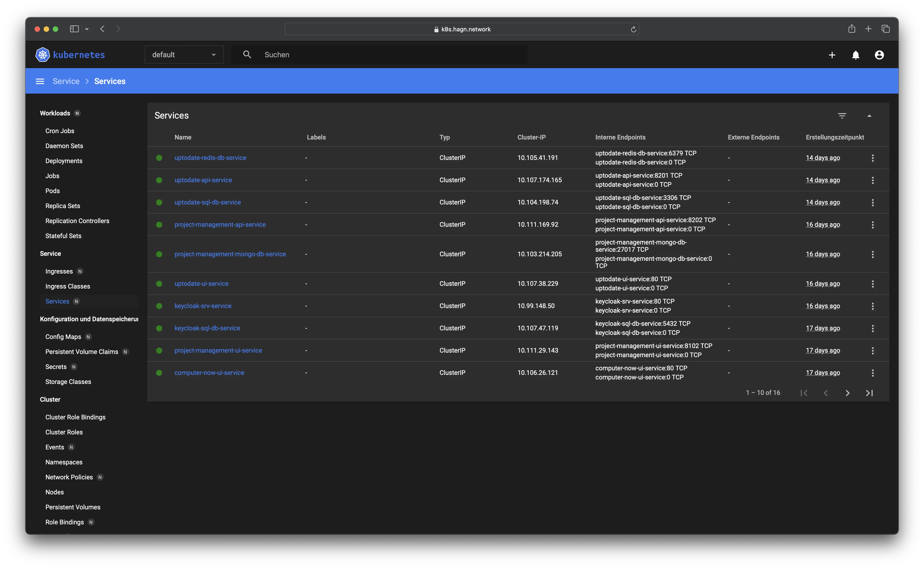The width and height of the screenshot is (924, 568).
Task: Open Config Maps in sidebar
Action: click(63, 336)
